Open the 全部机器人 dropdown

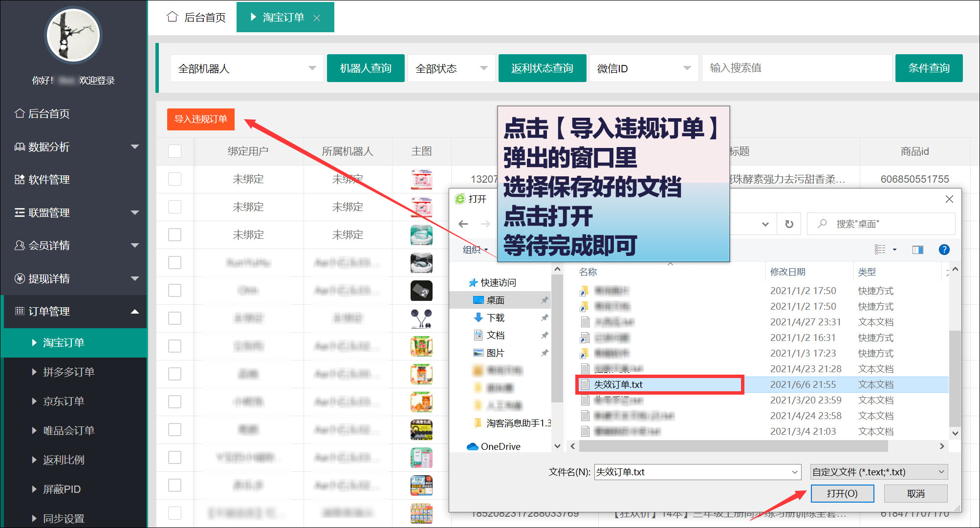(x=247, y=68)
